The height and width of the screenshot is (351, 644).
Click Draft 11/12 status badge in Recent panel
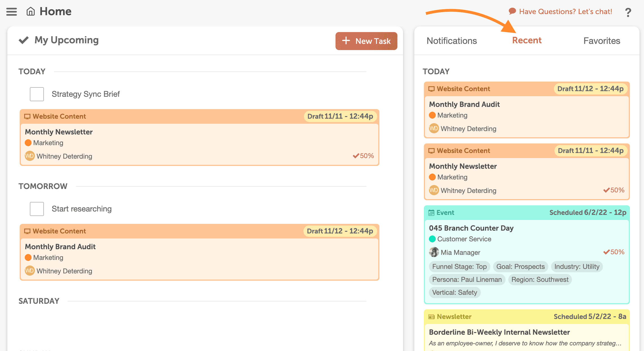[591, 89]
